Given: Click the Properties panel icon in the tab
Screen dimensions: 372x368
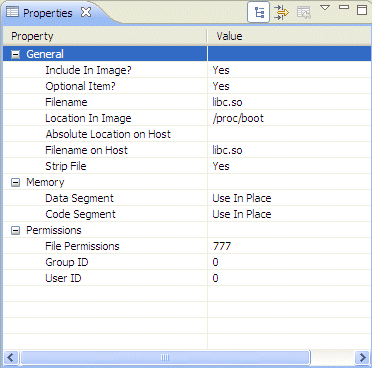Looking at the screenshot, I should tap(13, 12).
